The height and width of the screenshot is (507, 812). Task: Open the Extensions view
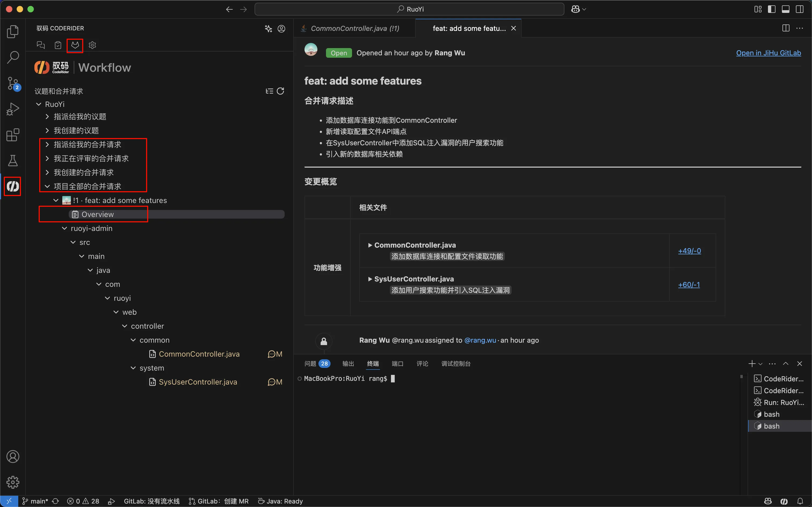pos(13,135)
